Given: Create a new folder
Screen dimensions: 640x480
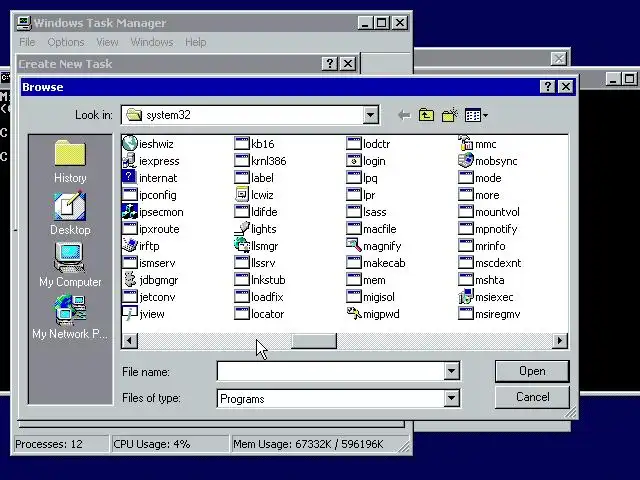Looking at the screenshot, I should coord(449,115).
